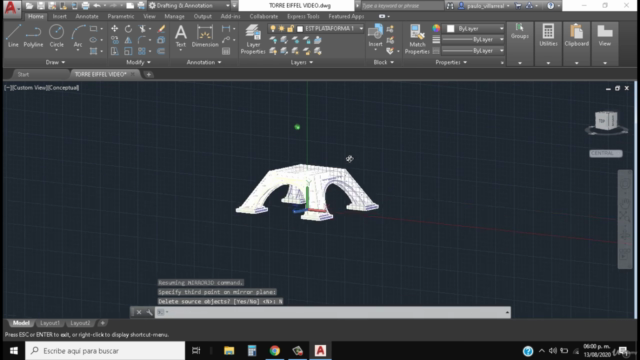Toggle freeze sun icon for current layer
The image size is (640, 360).
281,29
